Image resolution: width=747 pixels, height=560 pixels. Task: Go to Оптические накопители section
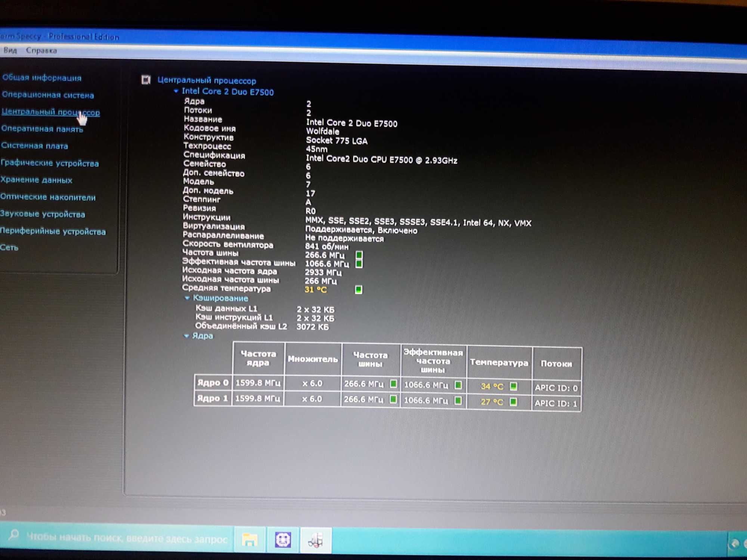[48, 197]
